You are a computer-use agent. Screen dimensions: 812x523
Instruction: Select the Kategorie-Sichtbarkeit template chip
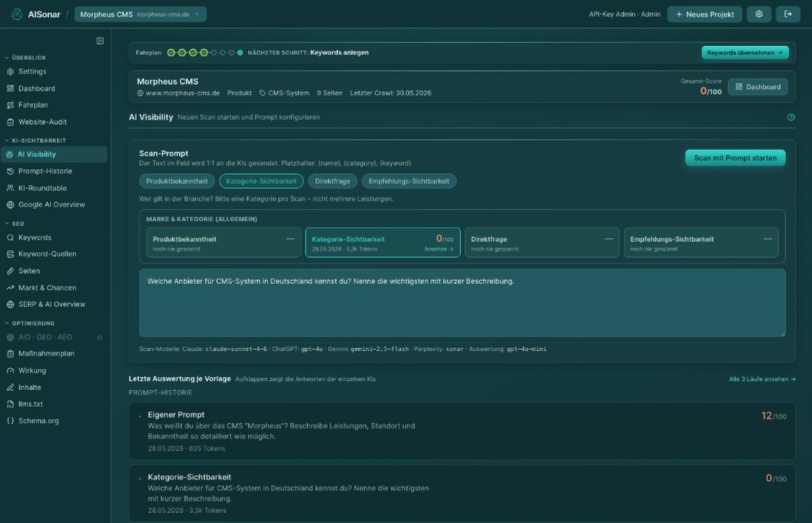pyautogui.click(x=261, y=181)
